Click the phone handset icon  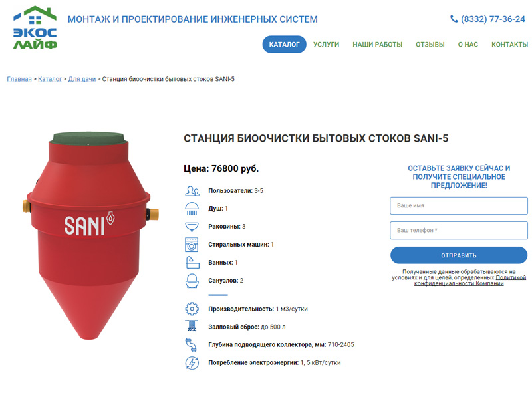[x=454, y=19]
